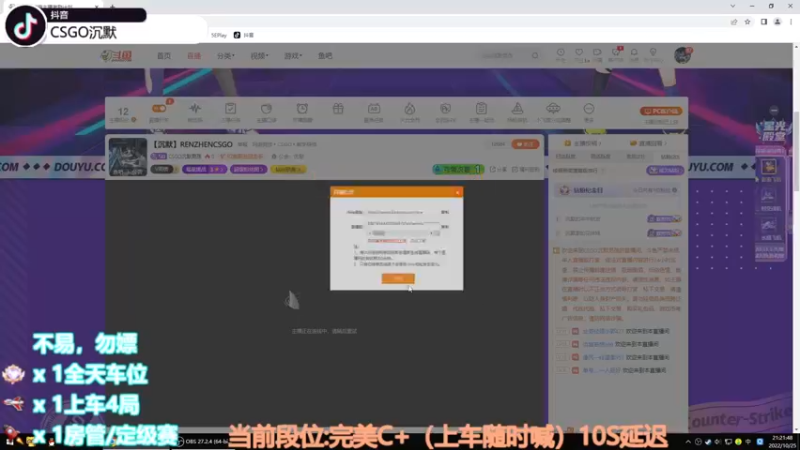Click the search magnifier icon in Douyu header

click(x=535, y=55)
